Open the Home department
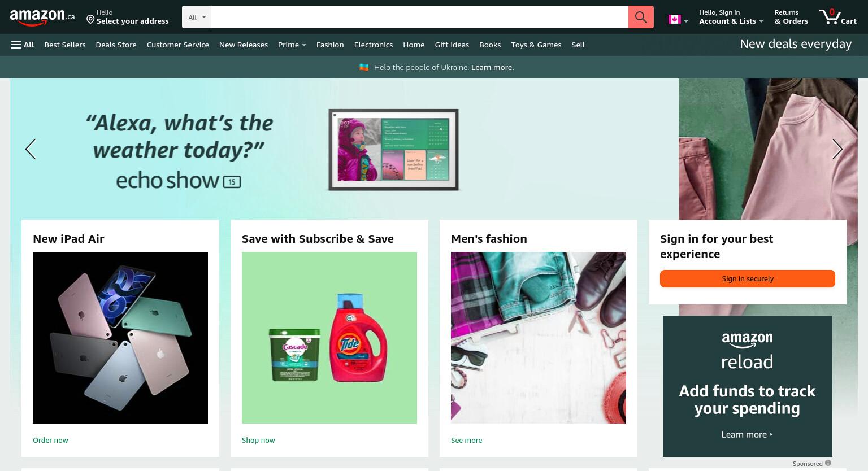Image resolution: width=868 pixels, height=471 pixels. click(x=414, y=45)
